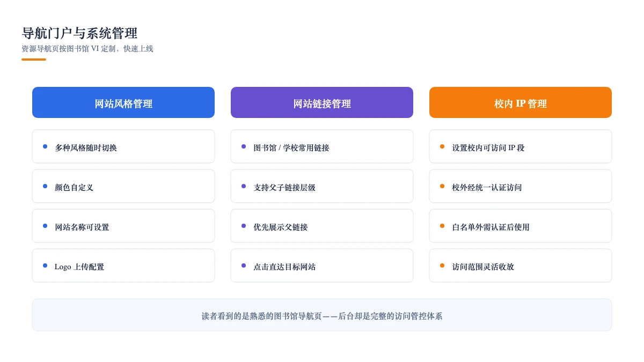Select the 校外经统一认证访问 card
This screenshot has width=644, height=362.
[x=521, y=186]
